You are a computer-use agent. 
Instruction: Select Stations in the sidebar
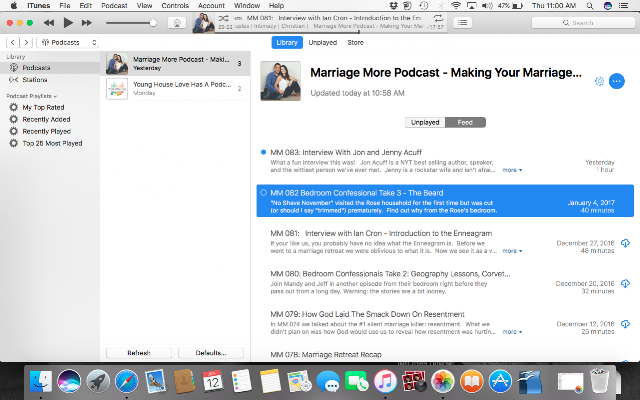50,80
